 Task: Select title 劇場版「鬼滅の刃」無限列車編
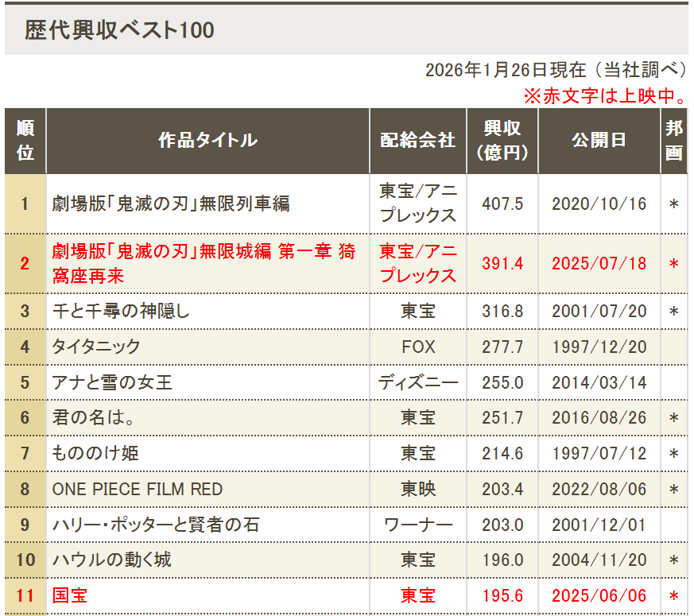click(x=171, y=203)
